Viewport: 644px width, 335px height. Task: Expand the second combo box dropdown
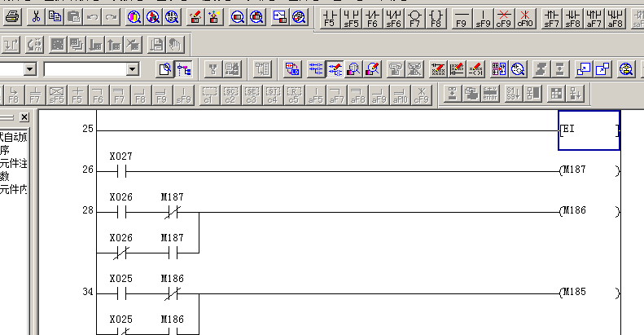[133, 70]
